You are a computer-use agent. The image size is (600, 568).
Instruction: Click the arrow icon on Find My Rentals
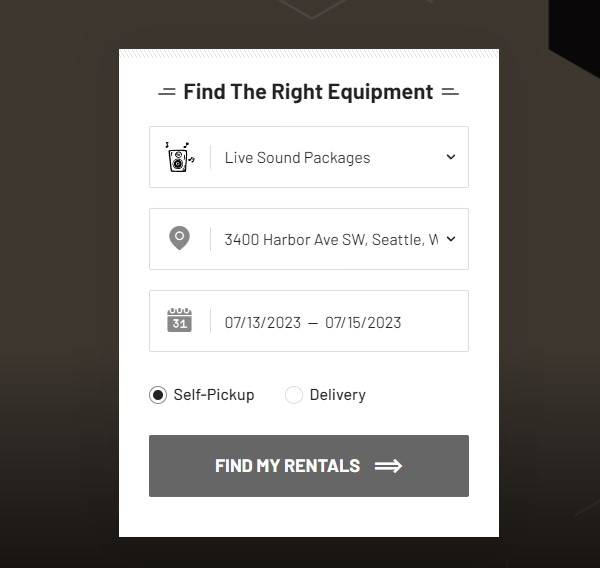pyautogui.click(x=388, y=466)
